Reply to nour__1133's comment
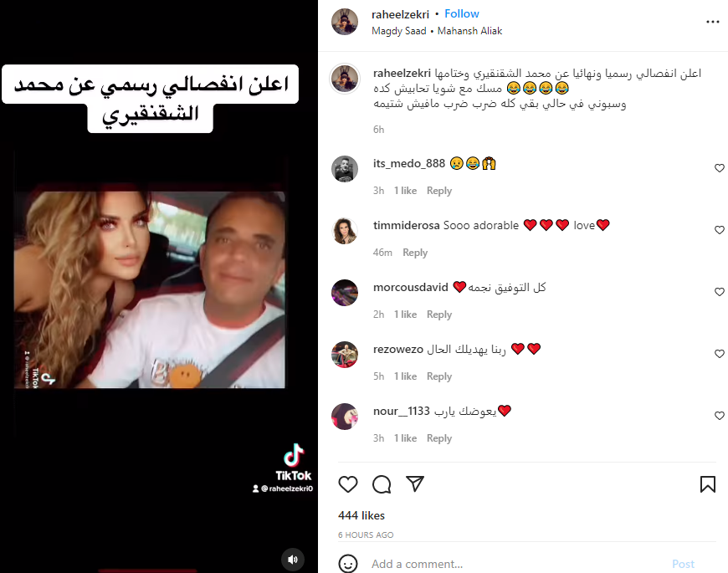728x573 pixels. tap(439, 438)
